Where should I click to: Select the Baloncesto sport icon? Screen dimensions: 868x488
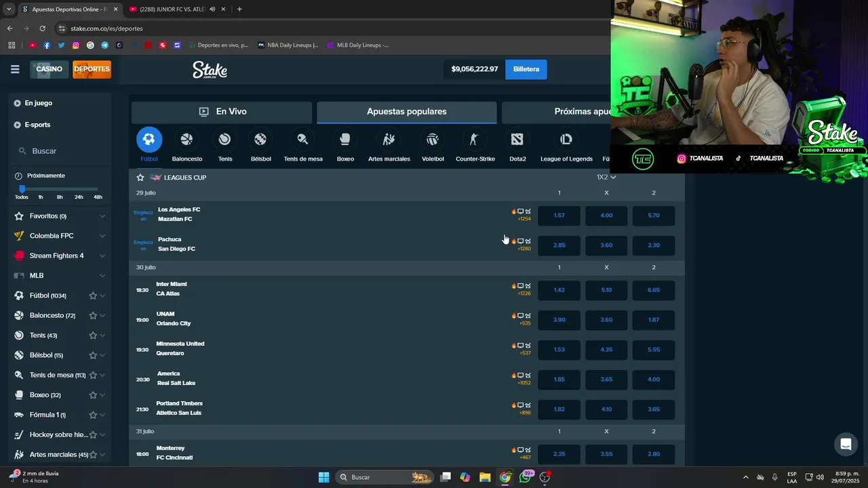[186, 140]
